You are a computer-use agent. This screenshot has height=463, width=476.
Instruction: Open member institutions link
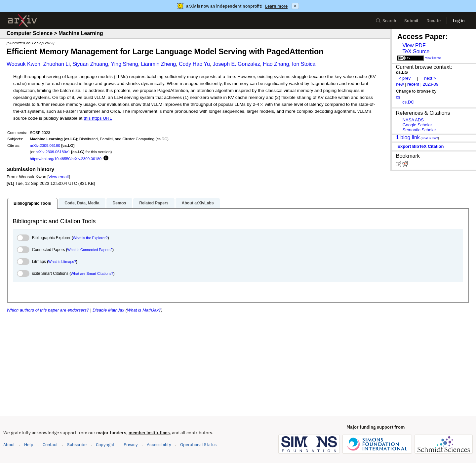[x=149, y=433]
